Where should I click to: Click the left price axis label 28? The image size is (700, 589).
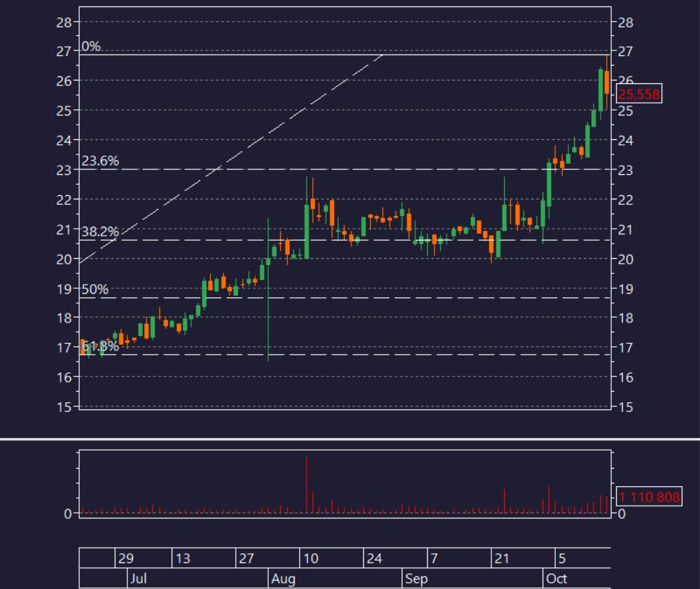[64, 22]
